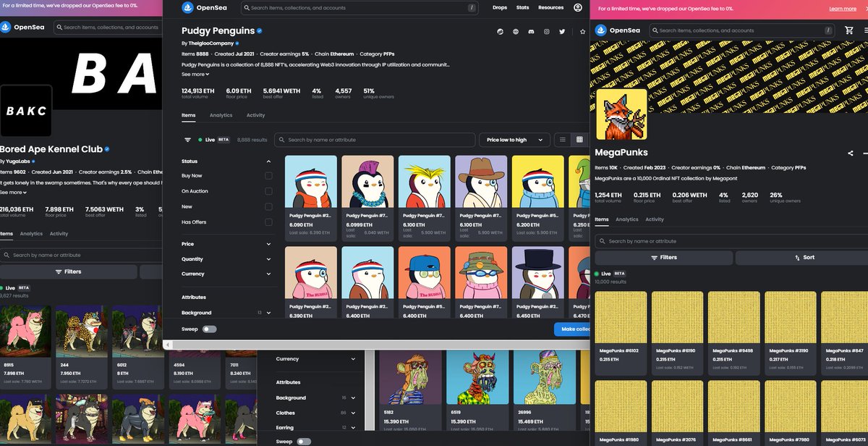Toggle filter sidebar icon in Pudgy Penguins window
Screen dimensions: 868x446
[x=188, y=139]
